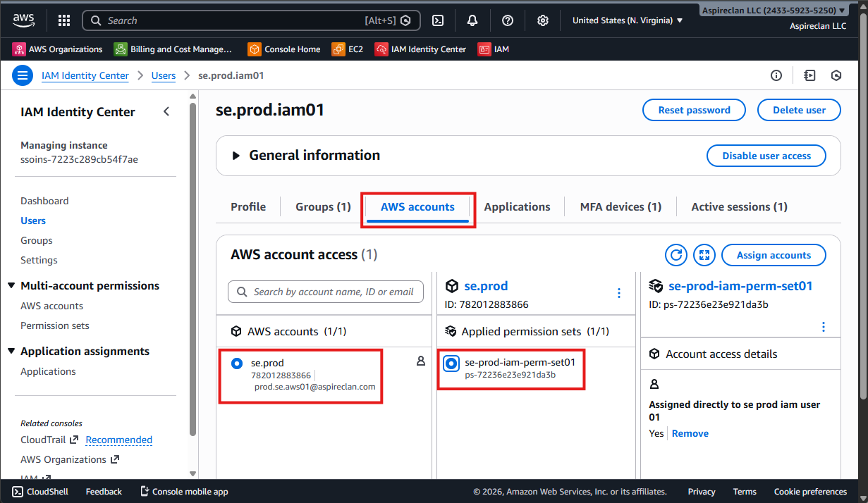868x503 pixels.
Task: Open Groups in side navigation
Action: (x=37, y=240)
